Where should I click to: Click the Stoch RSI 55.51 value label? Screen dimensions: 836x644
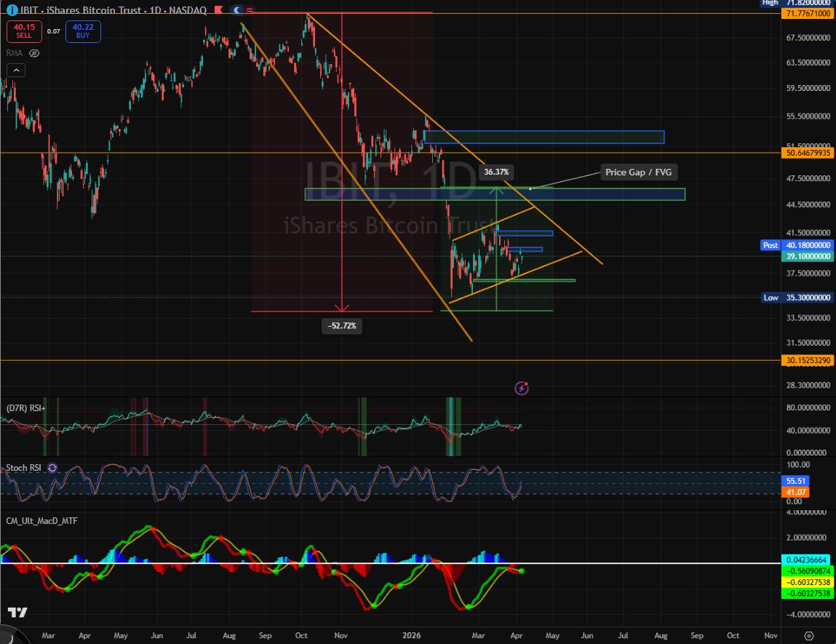point(795,481)
